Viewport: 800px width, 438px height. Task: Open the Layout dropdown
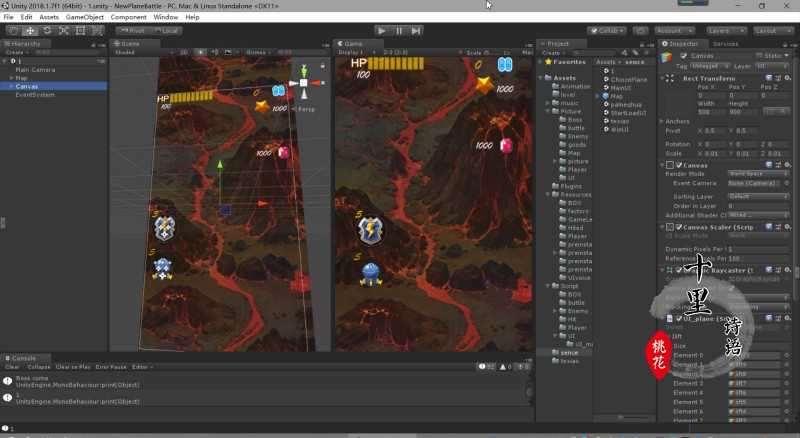772,31
